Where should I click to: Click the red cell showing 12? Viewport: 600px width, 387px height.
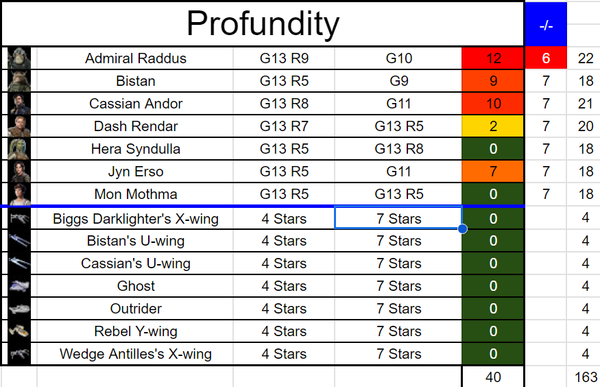click(493, 58)
